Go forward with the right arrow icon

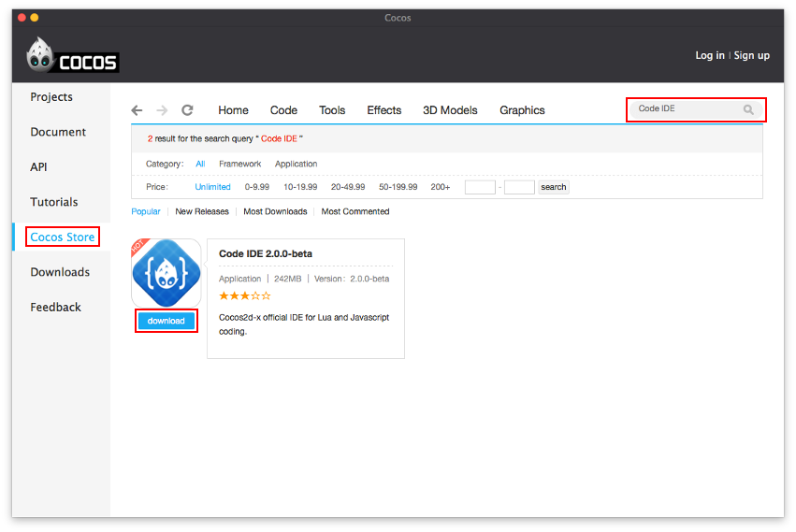pos(162,110)
